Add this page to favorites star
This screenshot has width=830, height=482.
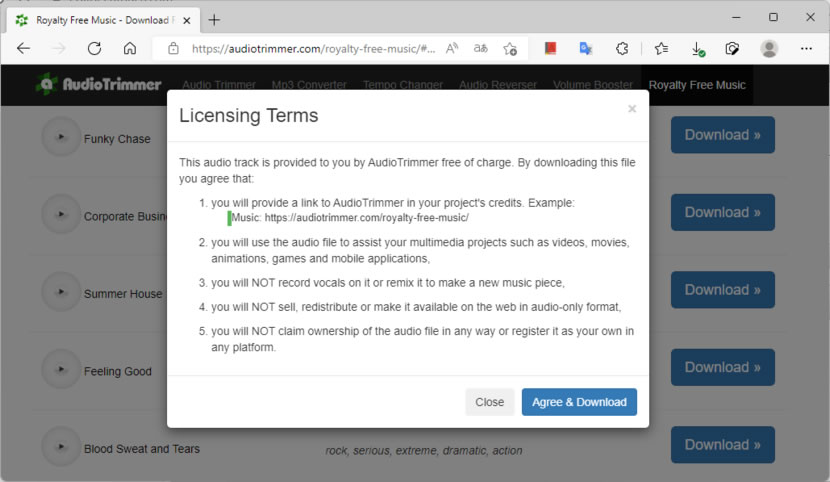click(510, 49)
